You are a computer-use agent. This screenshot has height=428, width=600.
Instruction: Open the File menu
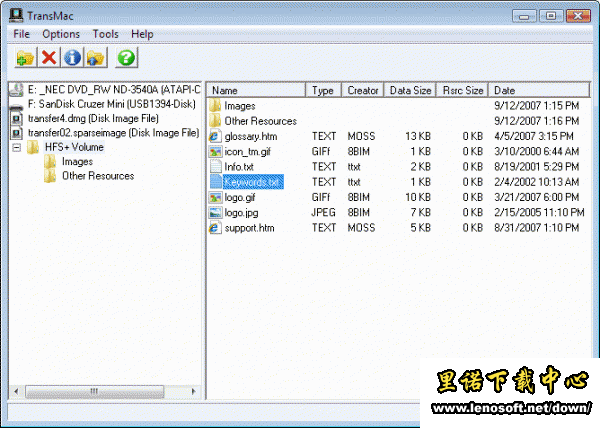pyautogui.click(x=21, y=34)
